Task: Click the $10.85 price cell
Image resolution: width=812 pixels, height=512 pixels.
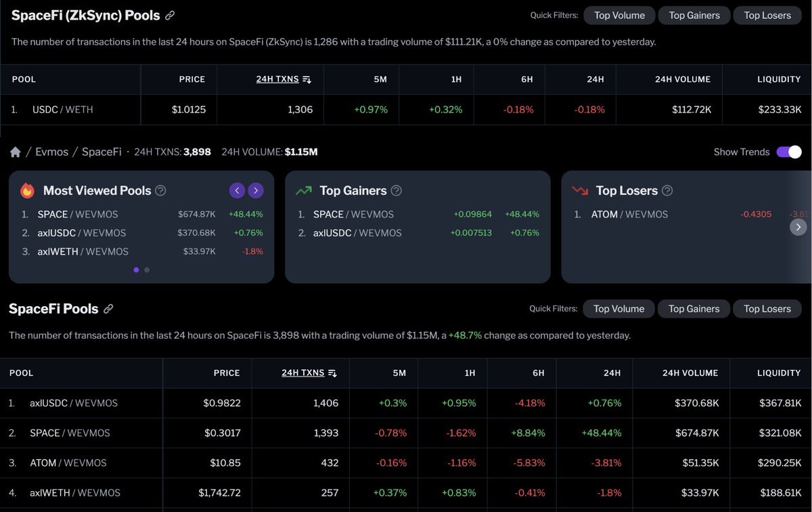Action: click(x=225, y=463)
